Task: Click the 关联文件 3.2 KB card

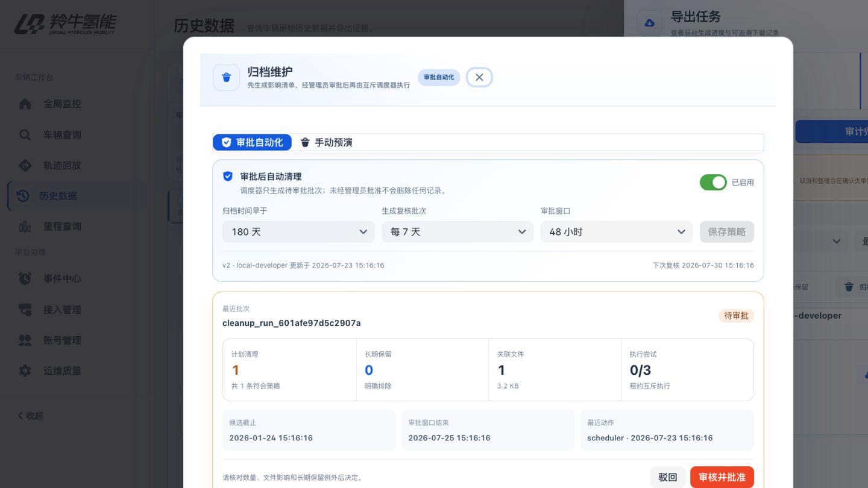Action: click(555, 370)
